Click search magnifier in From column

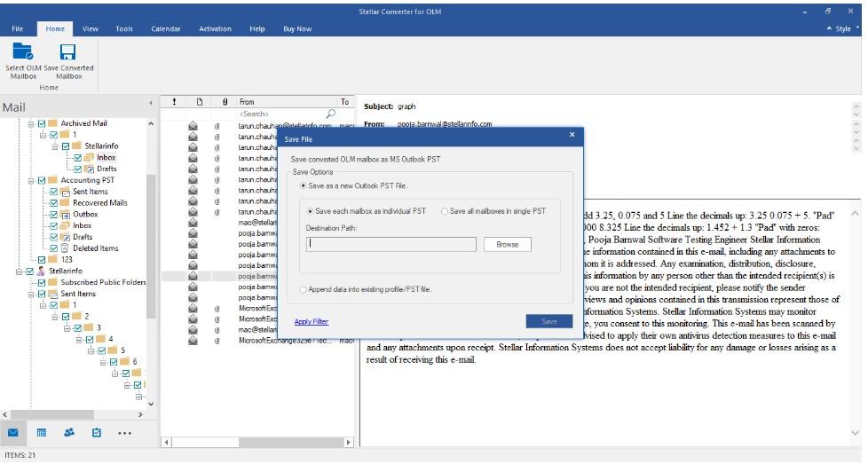(330, 114)
